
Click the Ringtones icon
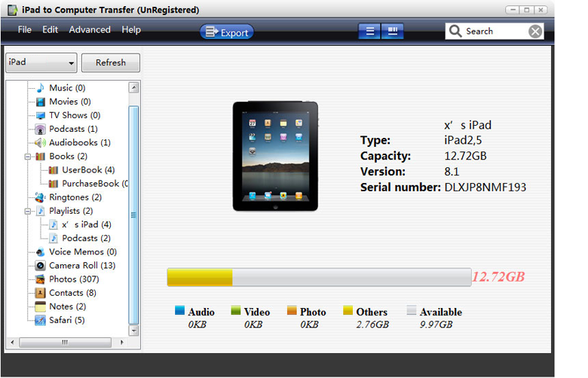coord(41,197)
